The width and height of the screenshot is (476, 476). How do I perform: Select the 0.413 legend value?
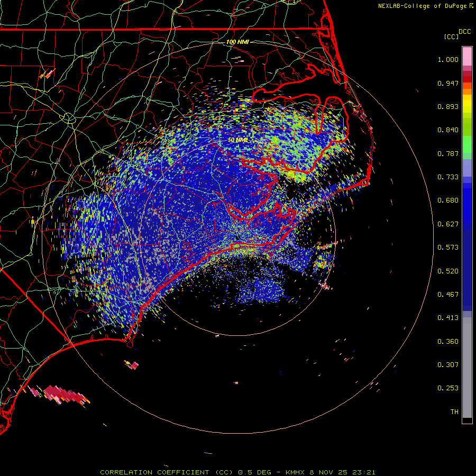click(448, 318)
